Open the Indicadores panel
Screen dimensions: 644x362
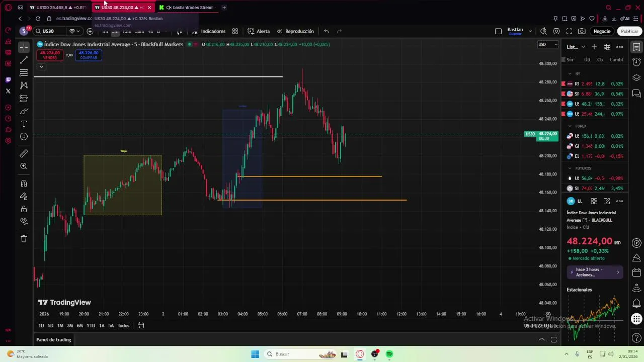[x=209, y=31]
